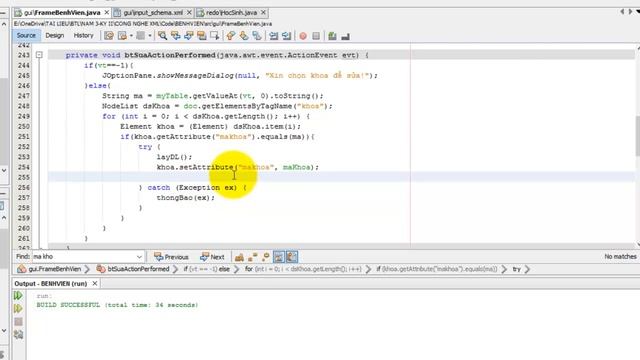Toggle Match Case in find bar
640x360 pixels.
click(239, 257)
